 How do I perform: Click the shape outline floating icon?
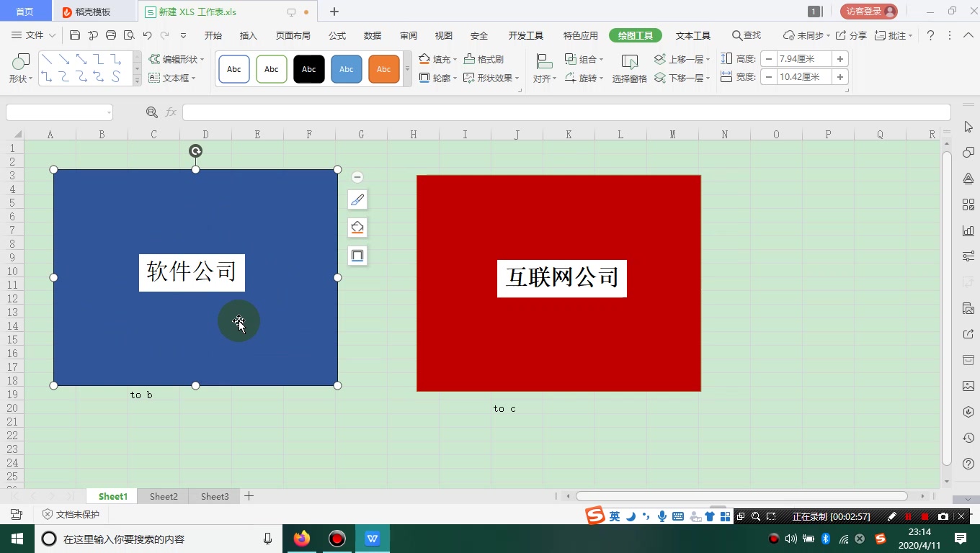coord(357,256)
